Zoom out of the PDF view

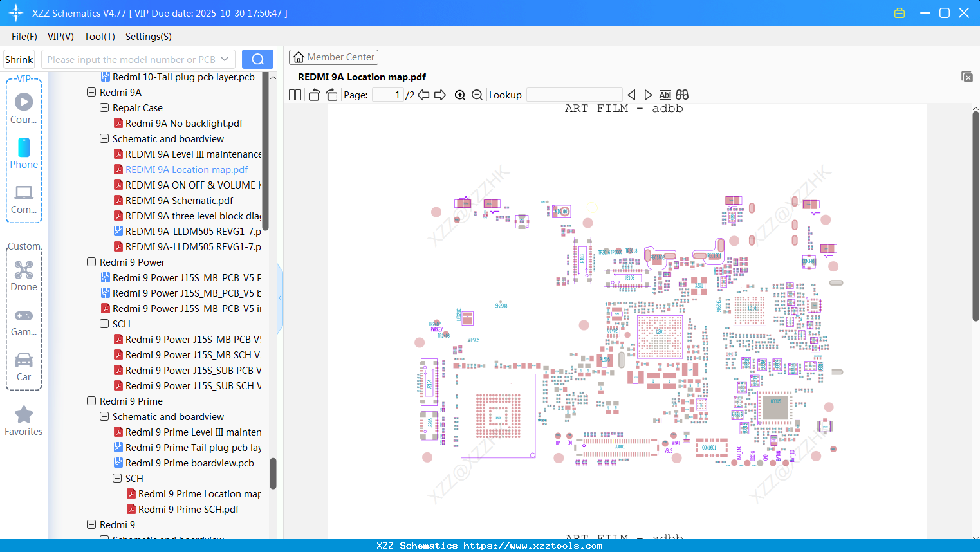pyautogui.click(x=476, y=95)
